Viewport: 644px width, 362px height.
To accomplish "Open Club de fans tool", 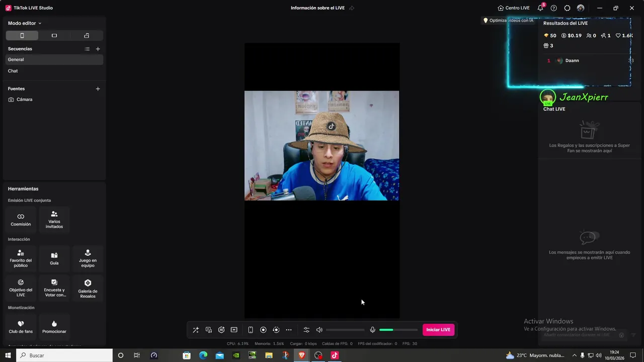I will [21, 327].
